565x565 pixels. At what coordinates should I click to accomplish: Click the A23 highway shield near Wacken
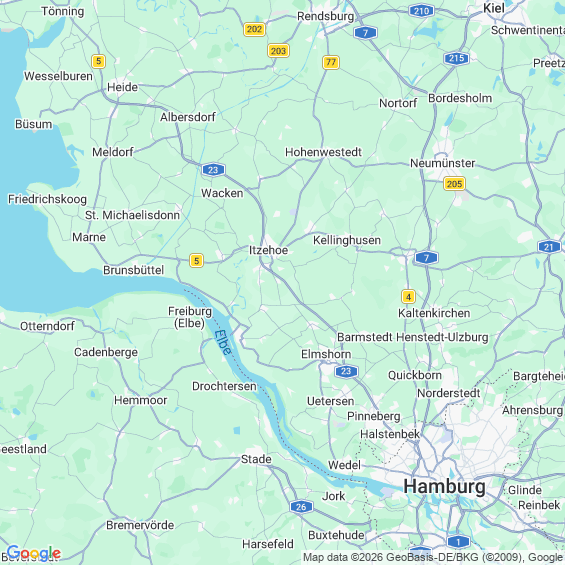coord(213,170)
